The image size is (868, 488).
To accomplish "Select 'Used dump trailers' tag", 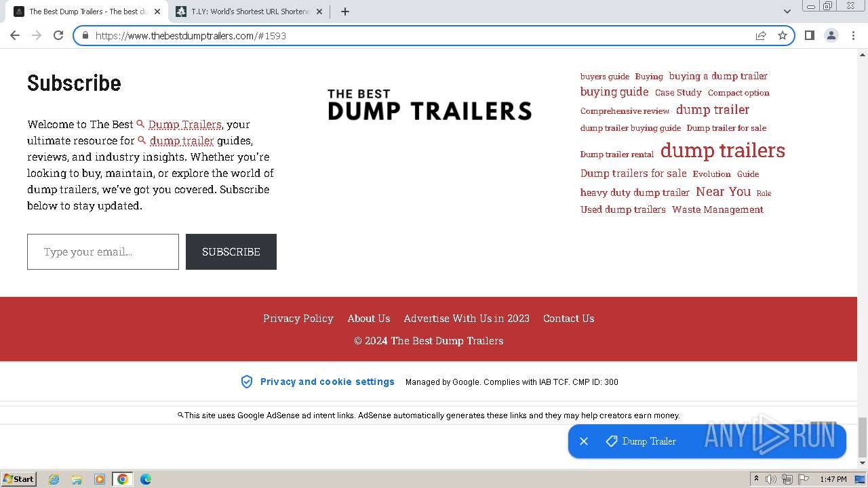I will (x=623, y=209).
